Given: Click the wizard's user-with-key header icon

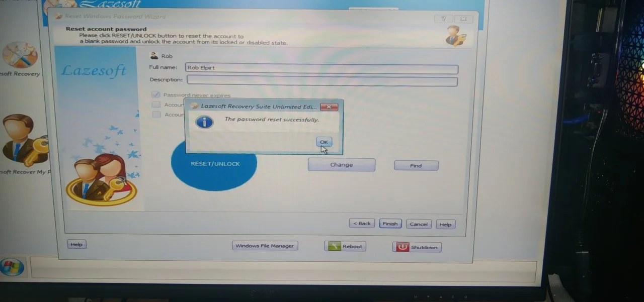Looking at the screenshot, I should click(x=456, y=35).
